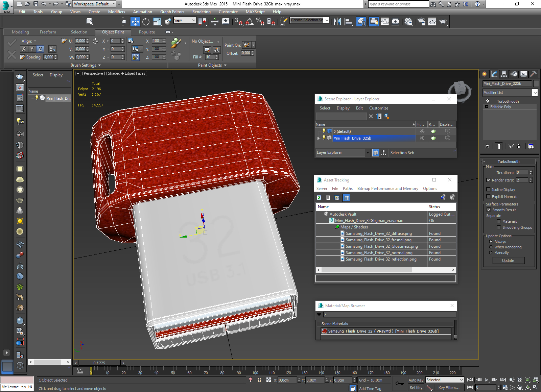Select the Always update option
This screenshot has height=392, width=541.
pyautogui.click(x=491, y=241)
